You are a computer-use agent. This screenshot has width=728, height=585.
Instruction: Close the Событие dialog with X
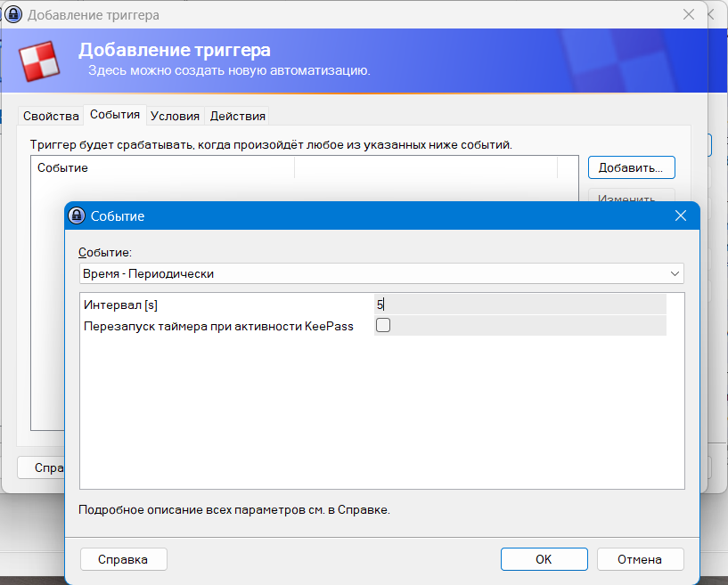tap(680, 215)
